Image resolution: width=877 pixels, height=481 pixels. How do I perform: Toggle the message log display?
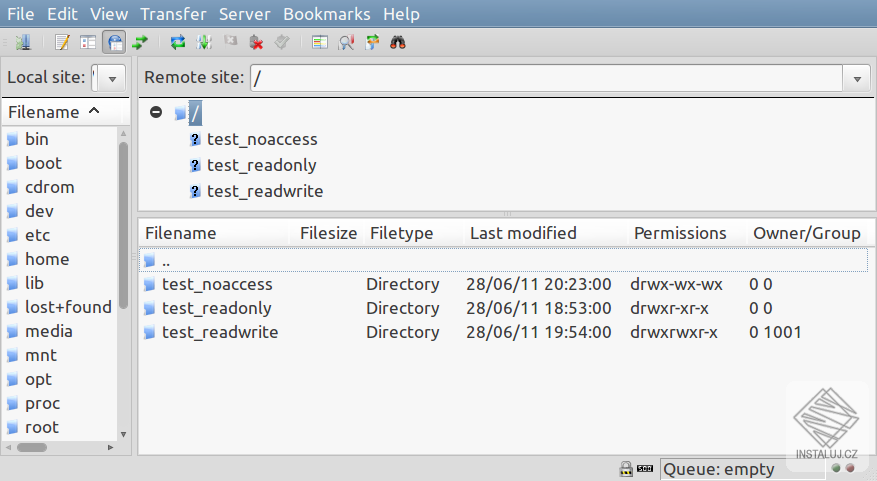[62, 42]
